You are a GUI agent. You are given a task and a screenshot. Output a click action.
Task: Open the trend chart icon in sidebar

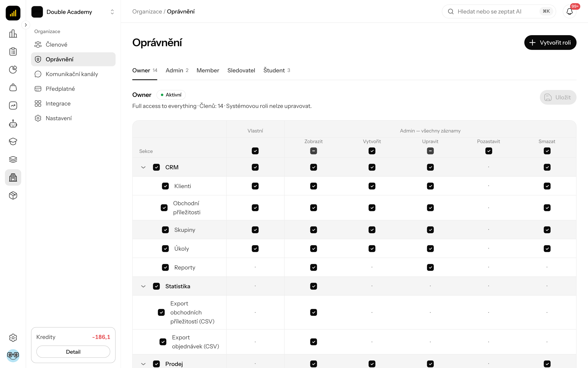coord(13,105)
